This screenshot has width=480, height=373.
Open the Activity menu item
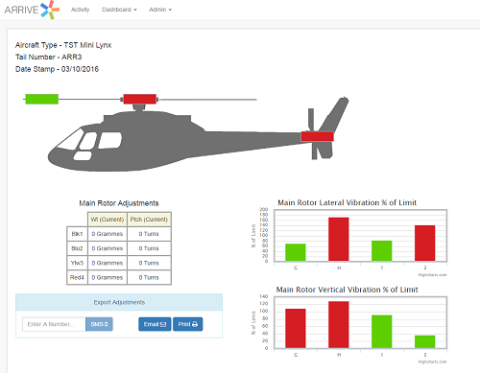(x=80, y=10)
